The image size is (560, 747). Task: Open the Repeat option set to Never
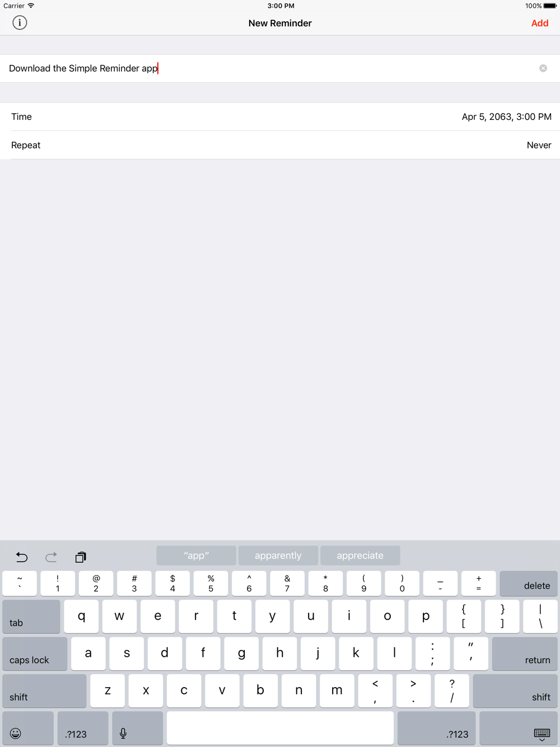point(280,145)
